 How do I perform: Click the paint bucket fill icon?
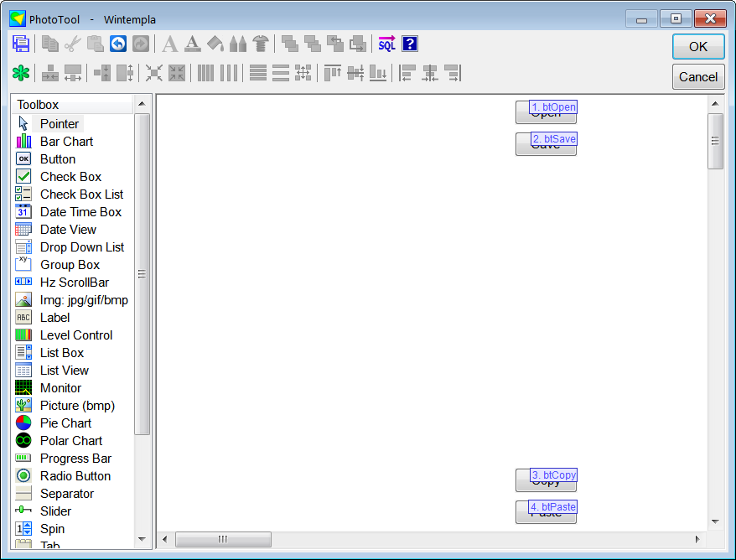point(215,44)
